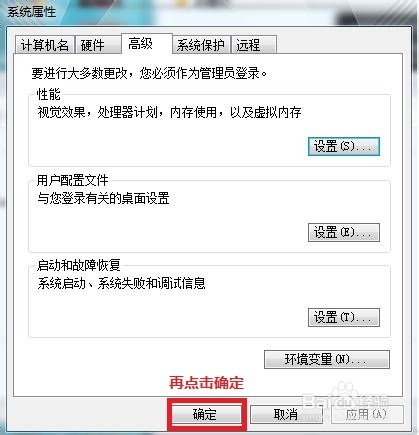Screen dimensions: 419x435
Task: Open 环境变量(N) dialog
Action: (327, 359)
